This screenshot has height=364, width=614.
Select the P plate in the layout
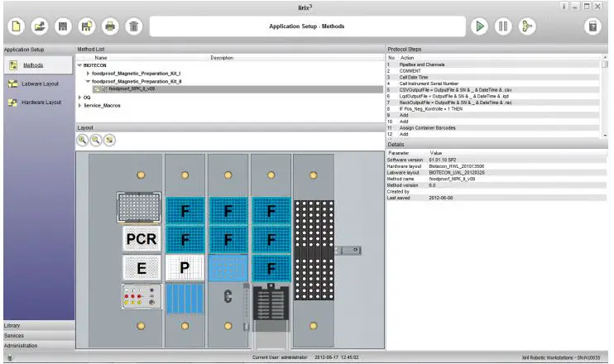pos(185,268)
